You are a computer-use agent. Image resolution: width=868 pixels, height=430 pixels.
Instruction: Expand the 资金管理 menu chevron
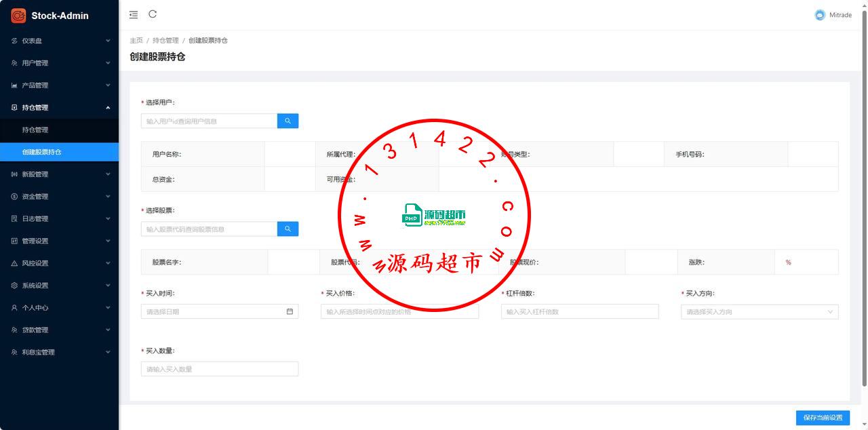click(108, 197)
